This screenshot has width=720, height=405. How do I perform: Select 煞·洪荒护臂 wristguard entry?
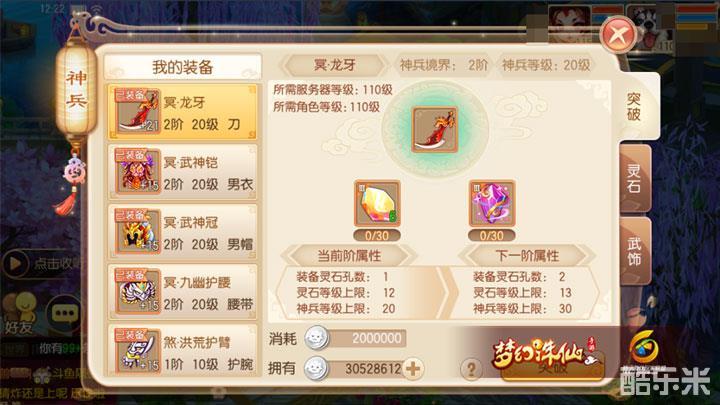[183, 350]
